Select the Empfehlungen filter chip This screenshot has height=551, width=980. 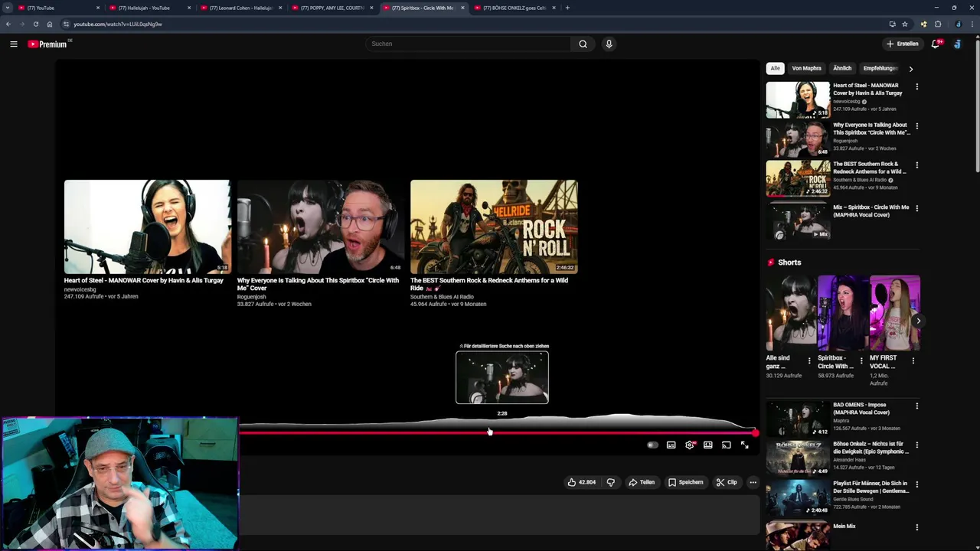click(880, 68)
